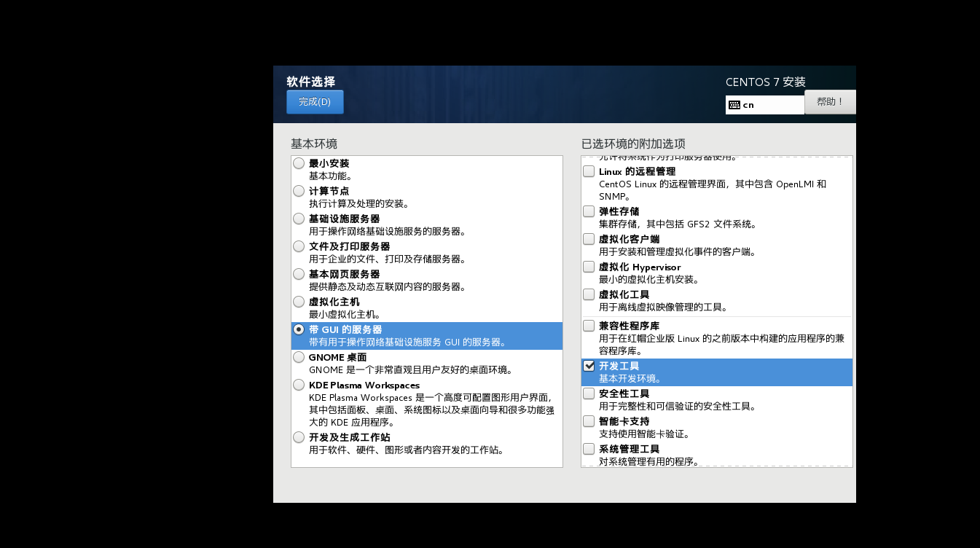Image resolution: width=980 pixels, height=548 pixels.
Task: Choose the 计算节点 base environment
Action: (299, 191)
